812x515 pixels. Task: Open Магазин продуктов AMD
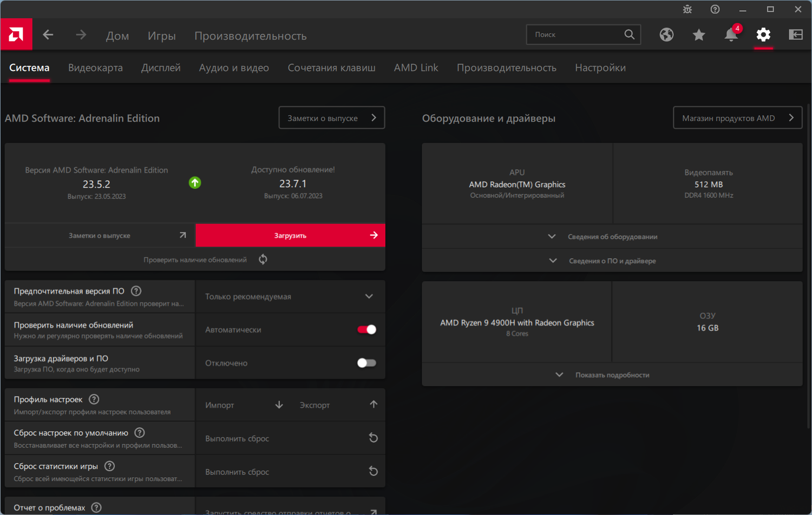click(x=738, y=118)
